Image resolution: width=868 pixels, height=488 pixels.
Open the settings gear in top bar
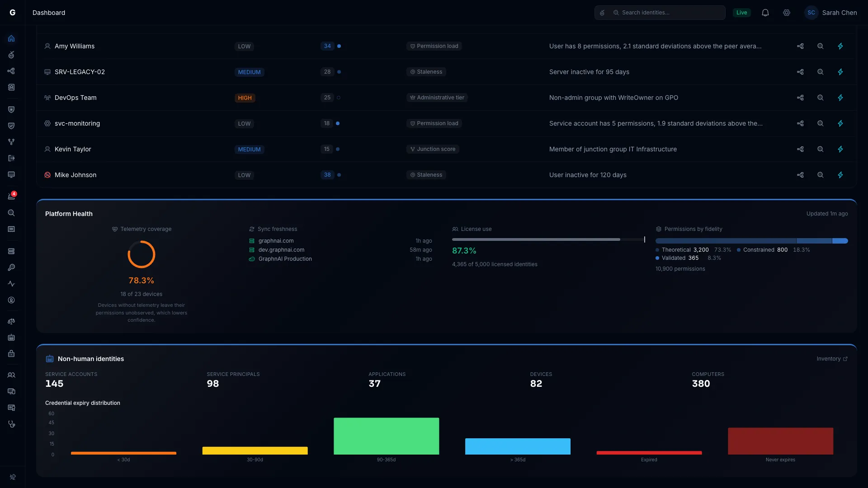click(x=787, y=13)
